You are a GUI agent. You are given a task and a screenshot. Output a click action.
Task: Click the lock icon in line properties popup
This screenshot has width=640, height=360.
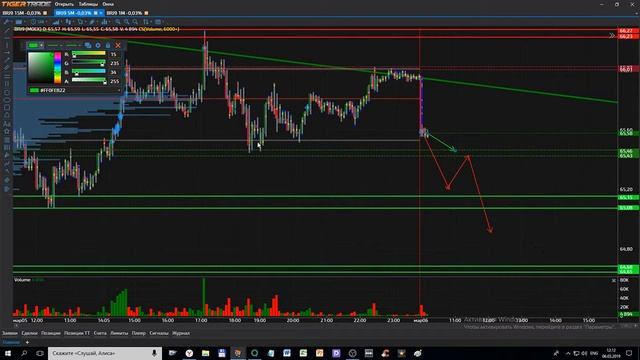point(108,45)
